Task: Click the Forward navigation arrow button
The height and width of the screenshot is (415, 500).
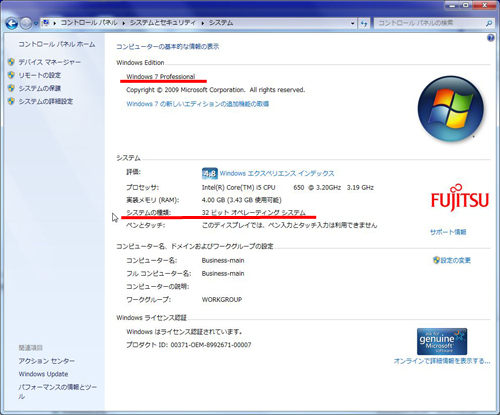Action: point(26,23)
